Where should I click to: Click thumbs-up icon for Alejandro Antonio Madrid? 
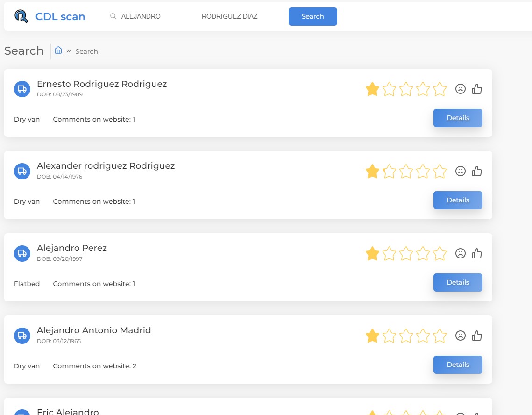pyautogui.click(x=477, y=336)
